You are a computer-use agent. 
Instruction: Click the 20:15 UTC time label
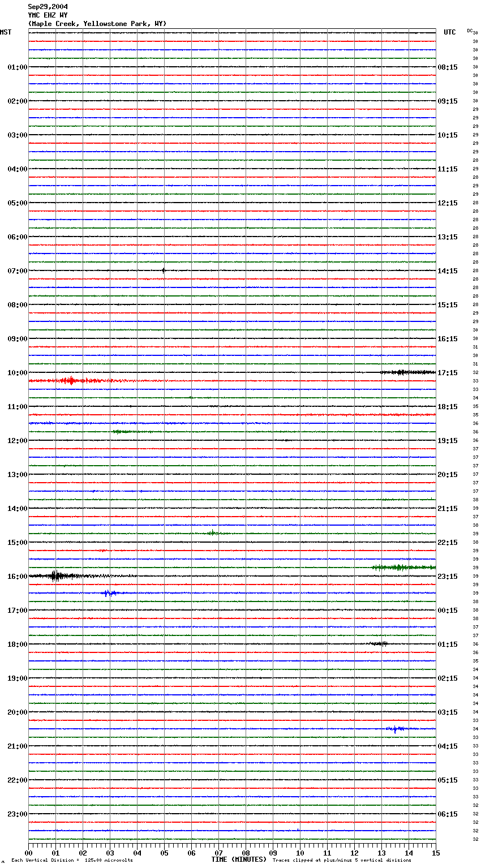pyautogui.click(x=448, y=475)
